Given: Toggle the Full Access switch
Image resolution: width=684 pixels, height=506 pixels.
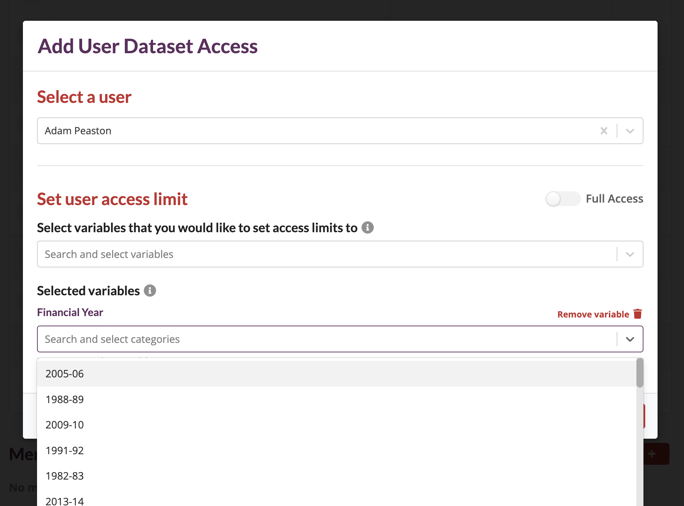Looking at the screenshot, I should [x=563, y=199].
